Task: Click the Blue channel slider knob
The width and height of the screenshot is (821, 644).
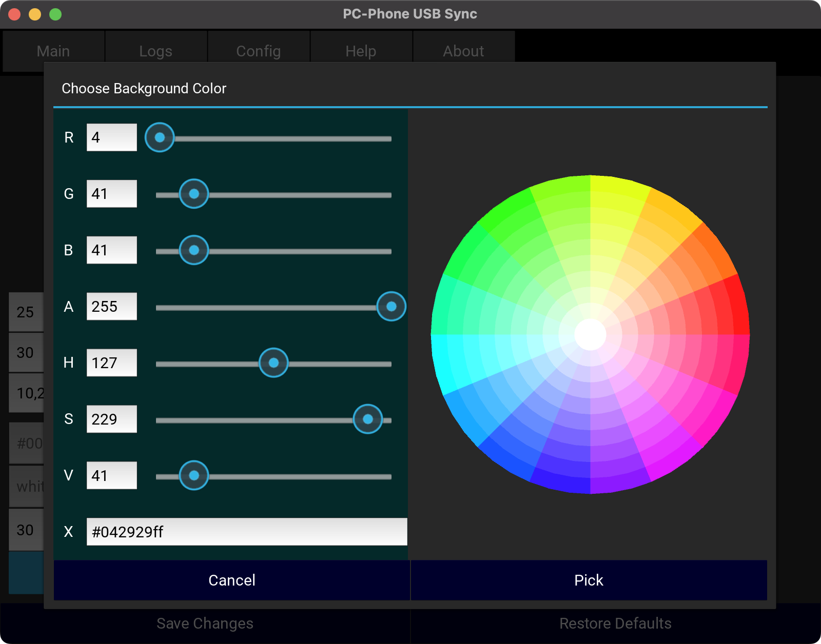Action: pos(194,250)
